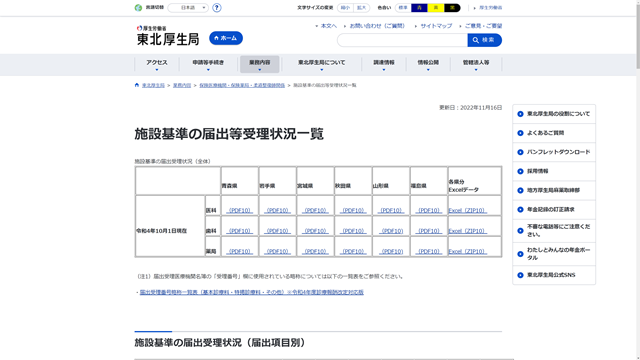Screen dimensions: 640x360
Task: Open the サイトマップ header link
Action: tap(436, 26)
